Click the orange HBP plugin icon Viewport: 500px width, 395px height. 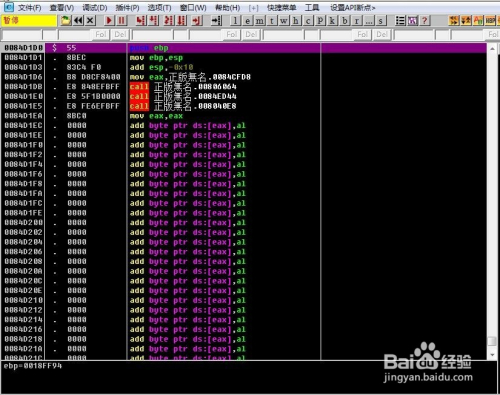coord(490,21)
